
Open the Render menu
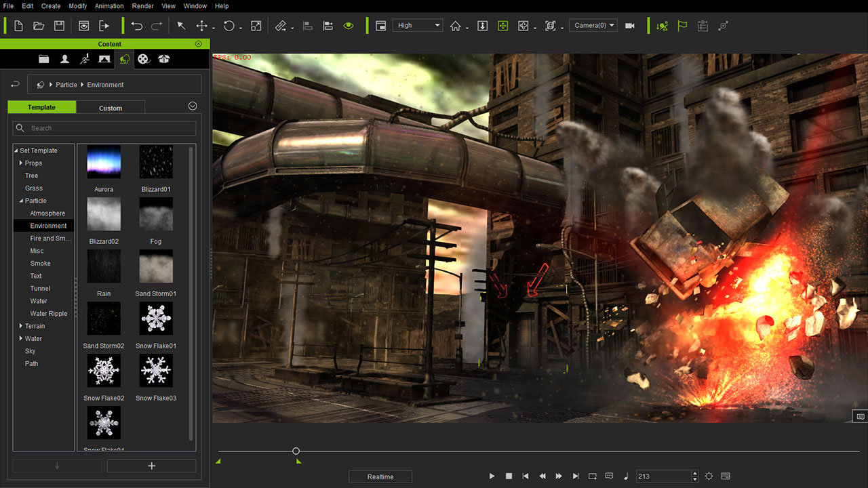pos(142,6)
